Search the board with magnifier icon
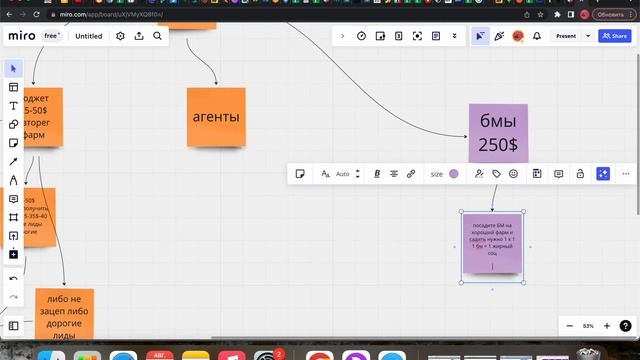The image size is (640, 360). click(157, 36)
